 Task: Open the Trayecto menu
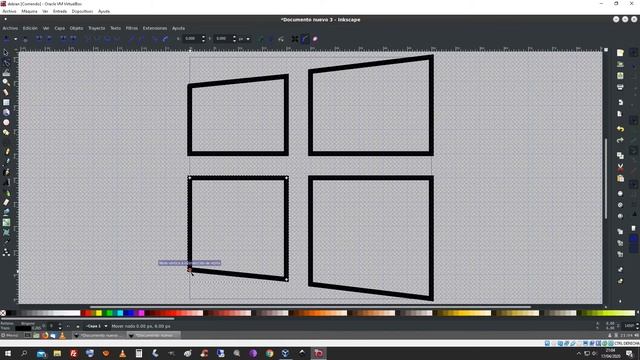tap(96, 28)
